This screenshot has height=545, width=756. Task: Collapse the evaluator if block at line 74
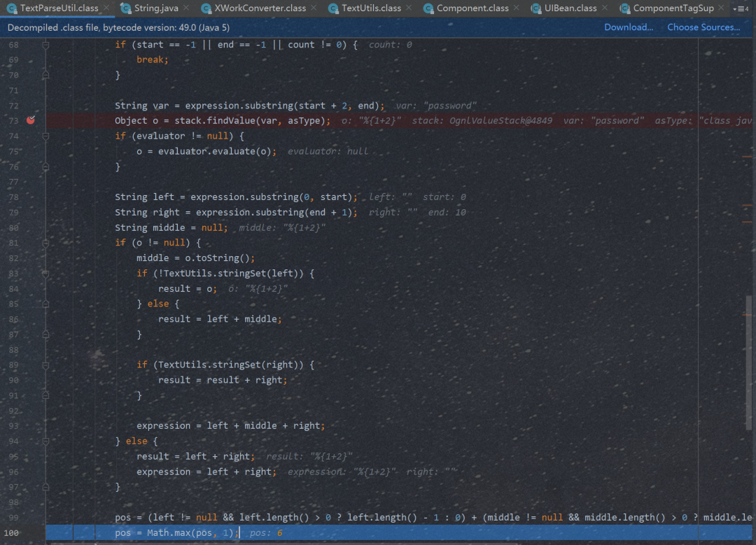click(45, 136)
